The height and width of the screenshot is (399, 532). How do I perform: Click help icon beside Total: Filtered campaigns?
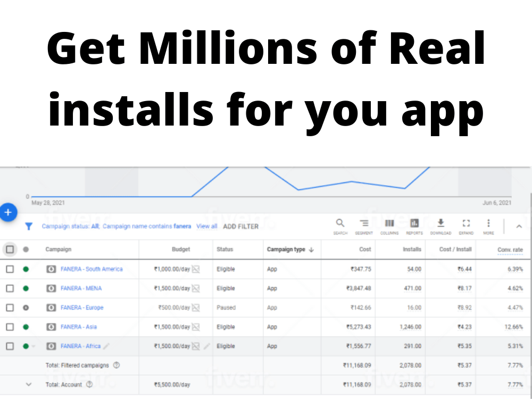click(x=117, y=365)
